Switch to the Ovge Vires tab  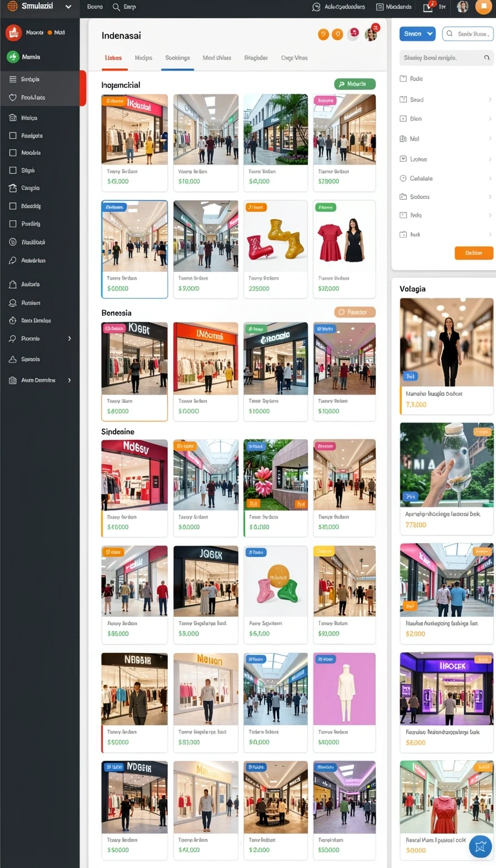click(294, 58)
